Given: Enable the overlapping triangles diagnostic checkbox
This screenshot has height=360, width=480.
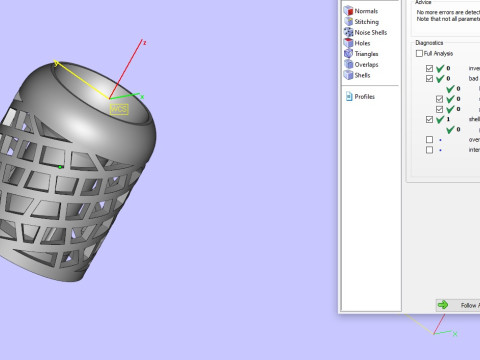Looking at the screenshot, I should (429, 139).
